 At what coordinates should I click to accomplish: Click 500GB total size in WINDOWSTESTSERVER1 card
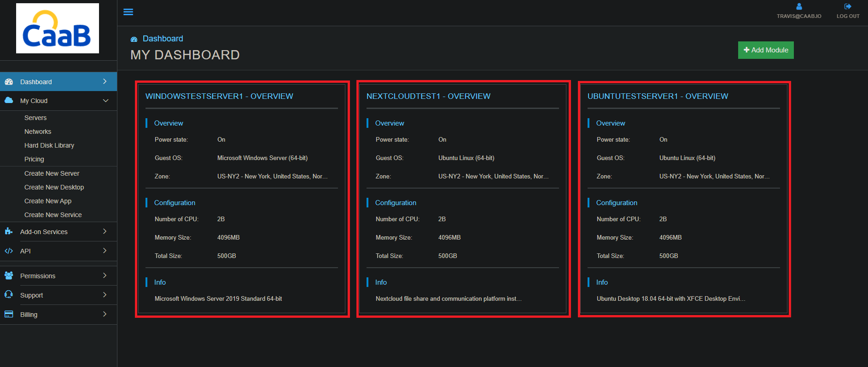pyautogui.click(x=227, y=256)
